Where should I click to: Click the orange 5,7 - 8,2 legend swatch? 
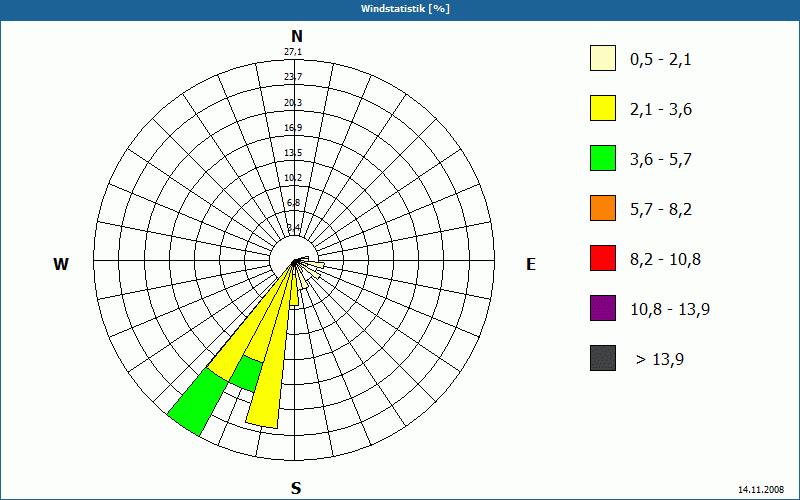(603, 208)
